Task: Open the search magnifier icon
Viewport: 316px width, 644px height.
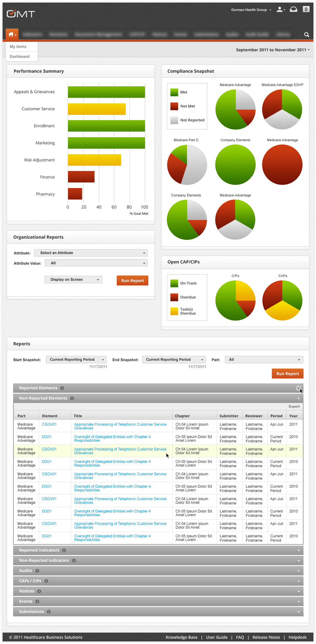Action: point(306,35)
